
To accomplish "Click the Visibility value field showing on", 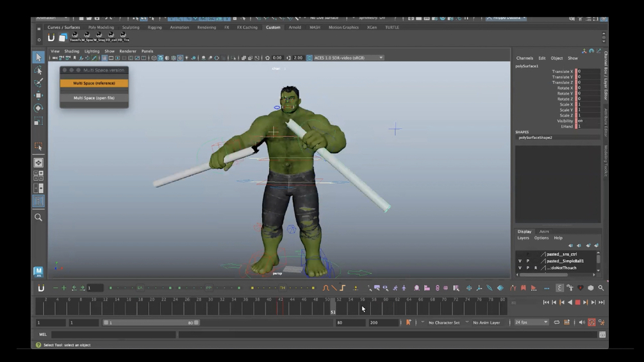I will 588,121.
